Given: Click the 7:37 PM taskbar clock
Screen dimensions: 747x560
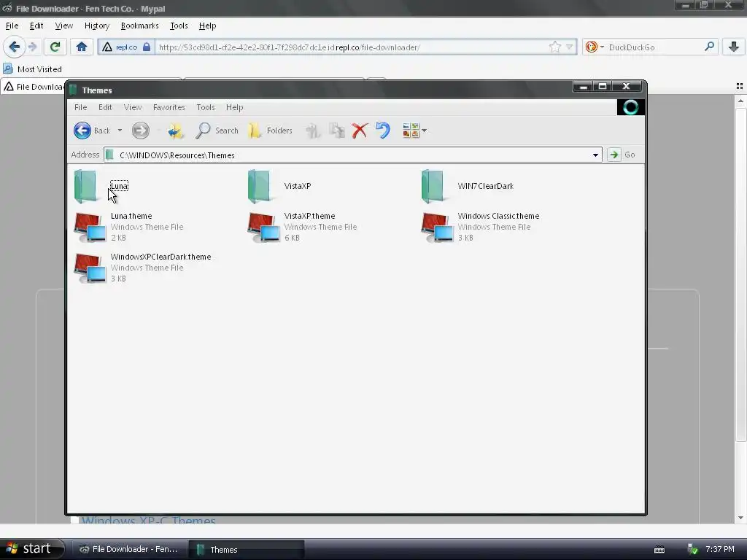Looking at the screenshot, I should (x=720, y=549).
